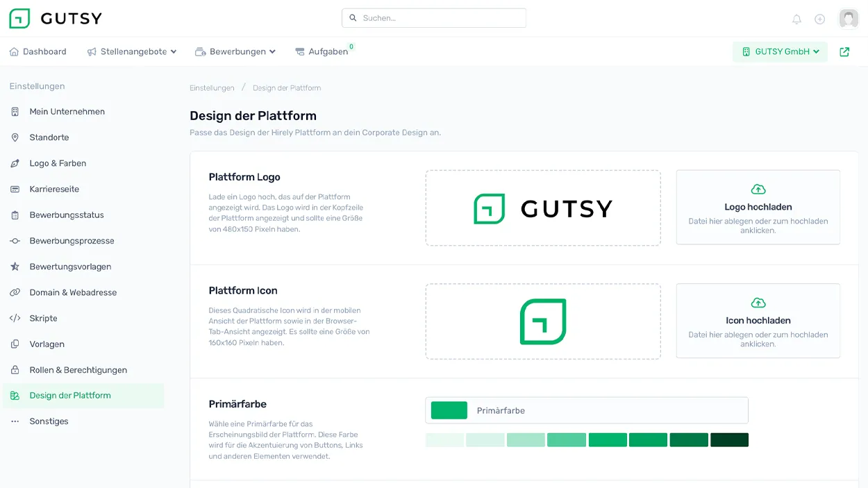This screenshot has width=868, height=488.
Task: Click the Suchen search field
Action: [x=434, y=18]
